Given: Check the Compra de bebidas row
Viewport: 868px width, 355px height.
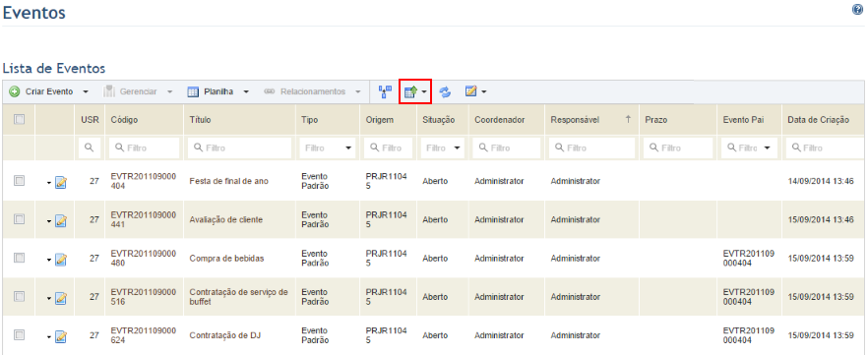Looking at the screenshot, I should click(19, 258).
